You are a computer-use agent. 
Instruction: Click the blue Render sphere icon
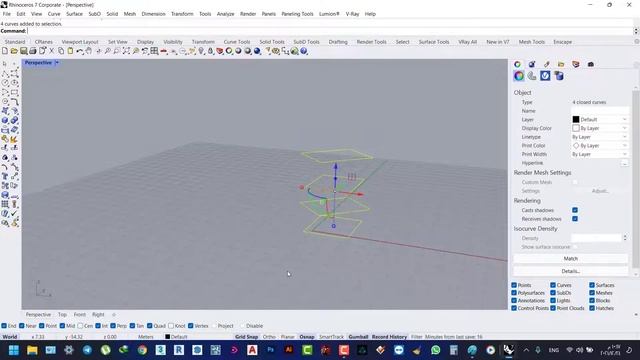pos(257,51)
